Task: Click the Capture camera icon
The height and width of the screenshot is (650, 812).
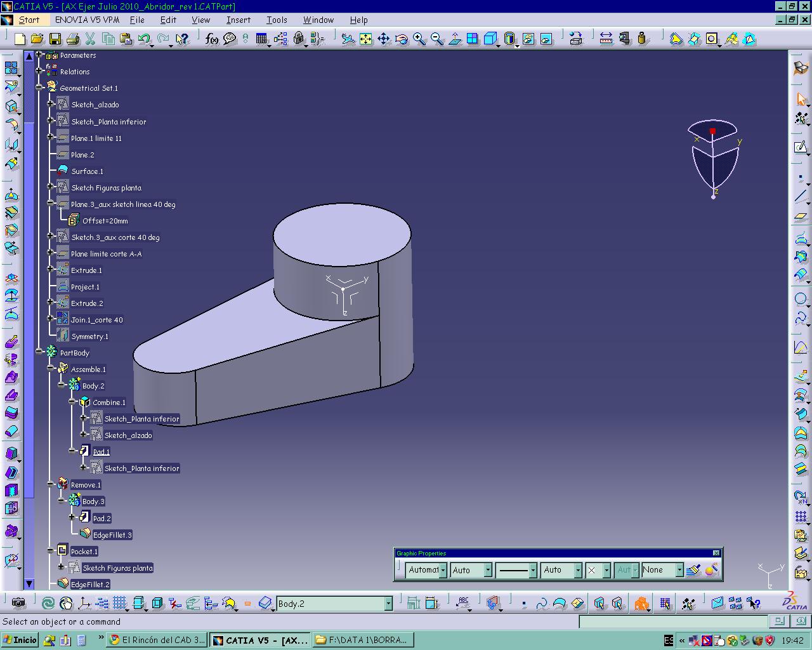Action: 18,602
